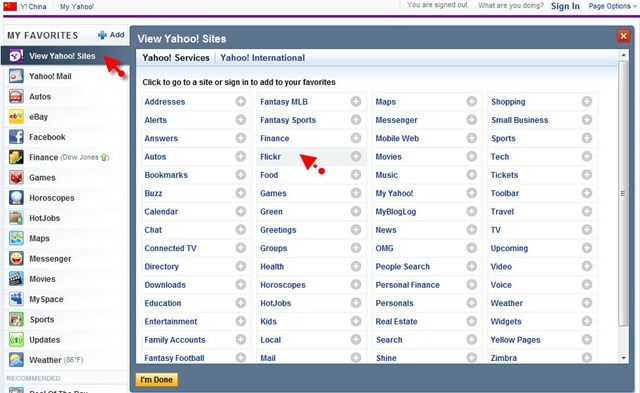Viewport: 640px width, 393px height.
Task: Click plus icon next to News
Action: pyautogui.click(x=472, y=230)
